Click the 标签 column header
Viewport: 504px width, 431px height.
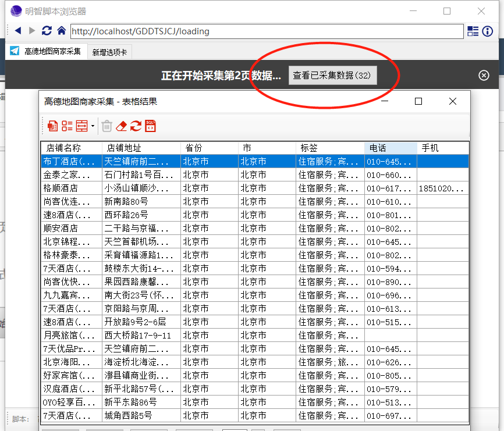point(330,148)
